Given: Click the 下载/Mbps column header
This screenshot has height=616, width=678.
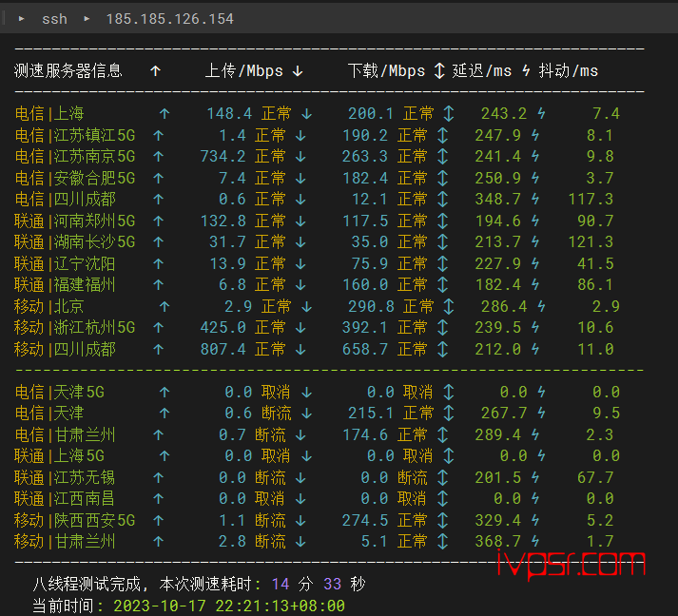Looking at the screenshot, I should pos(387,70).
